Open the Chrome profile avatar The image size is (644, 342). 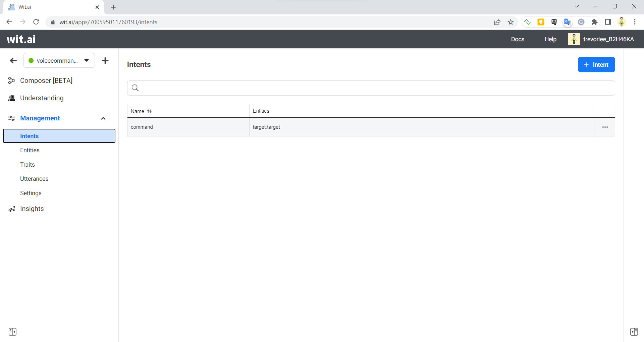[622, 22]
